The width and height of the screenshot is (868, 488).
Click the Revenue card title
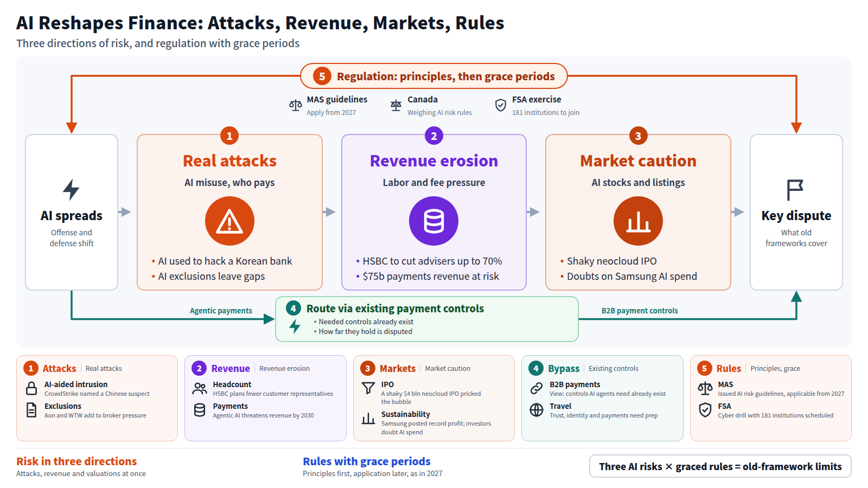point(231,368)
